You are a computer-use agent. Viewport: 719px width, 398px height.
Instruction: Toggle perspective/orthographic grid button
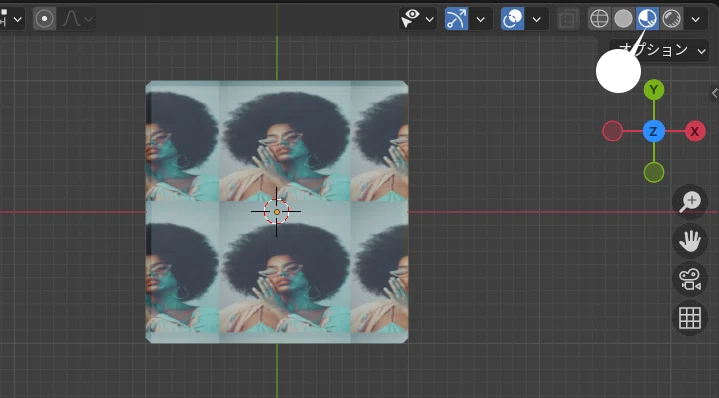690,318
